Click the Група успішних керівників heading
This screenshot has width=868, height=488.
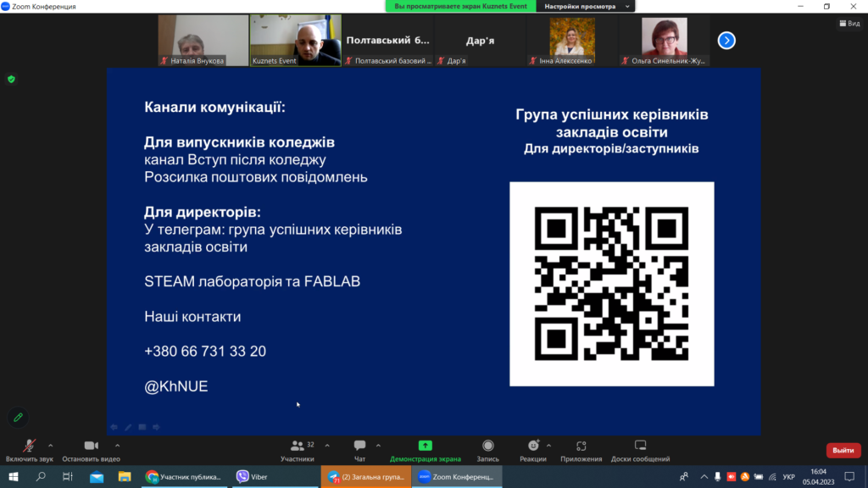tap(612, 123)
